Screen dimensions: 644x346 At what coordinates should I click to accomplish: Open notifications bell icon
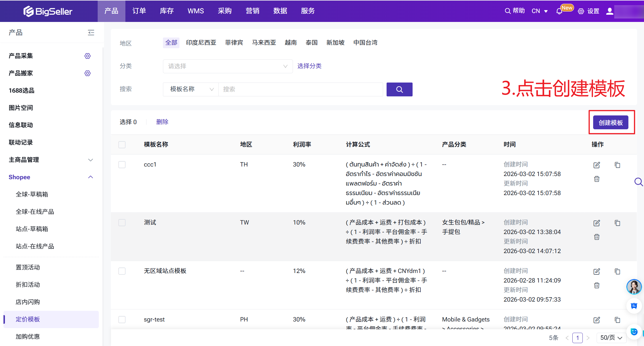(x=559, y=11)
